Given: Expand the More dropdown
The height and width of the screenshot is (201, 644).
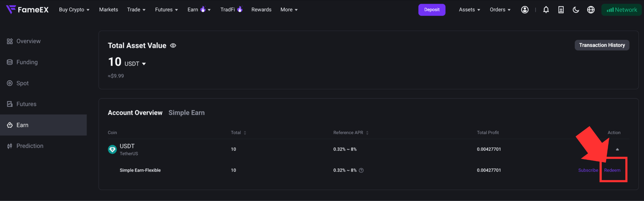Looking at the screenshot, I should tap(289, 10).
